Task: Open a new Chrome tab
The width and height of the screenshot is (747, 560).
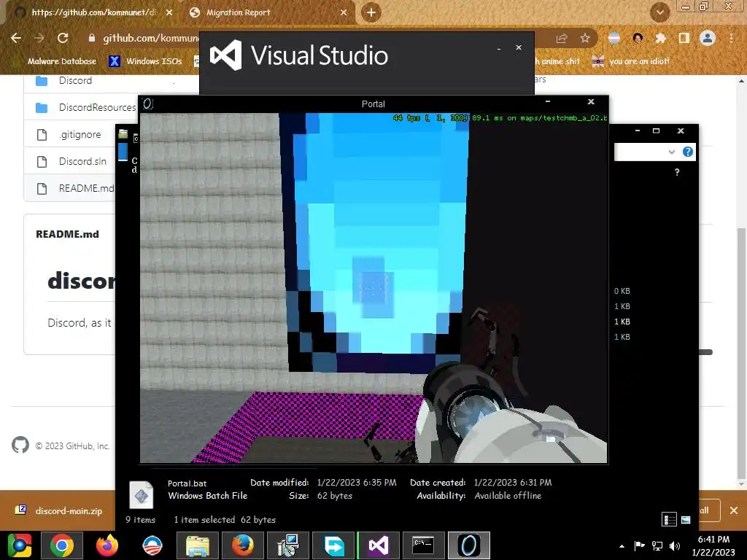Action: coord(371,12)
